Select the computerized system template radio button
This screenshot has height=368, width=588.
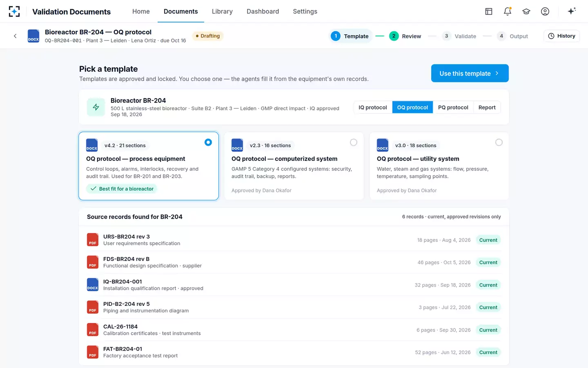click(x=354, y=142)
